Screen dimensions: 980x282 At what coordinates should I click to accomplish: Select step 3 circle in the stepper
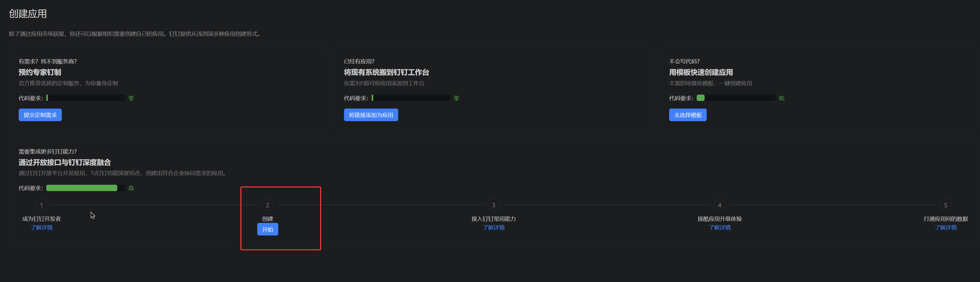[x=493, y=205]
